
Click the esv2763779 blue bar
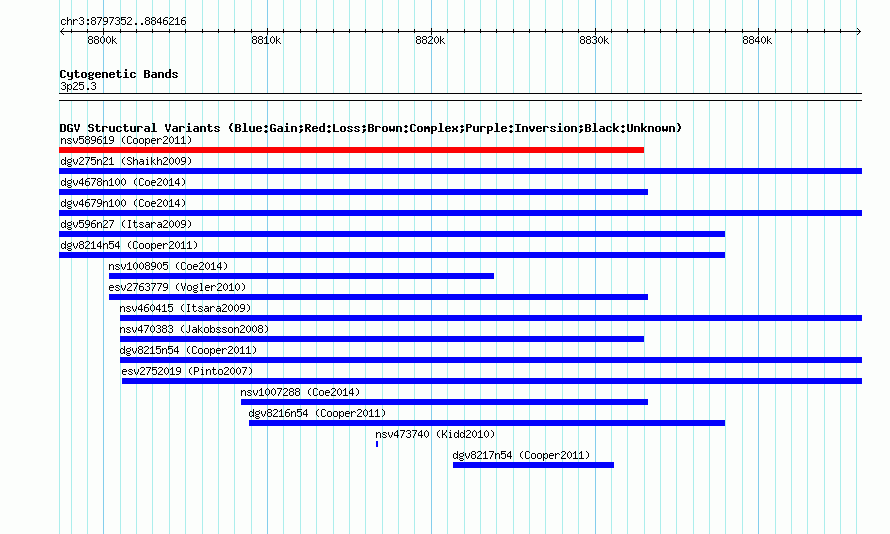[x=379, y=297]
